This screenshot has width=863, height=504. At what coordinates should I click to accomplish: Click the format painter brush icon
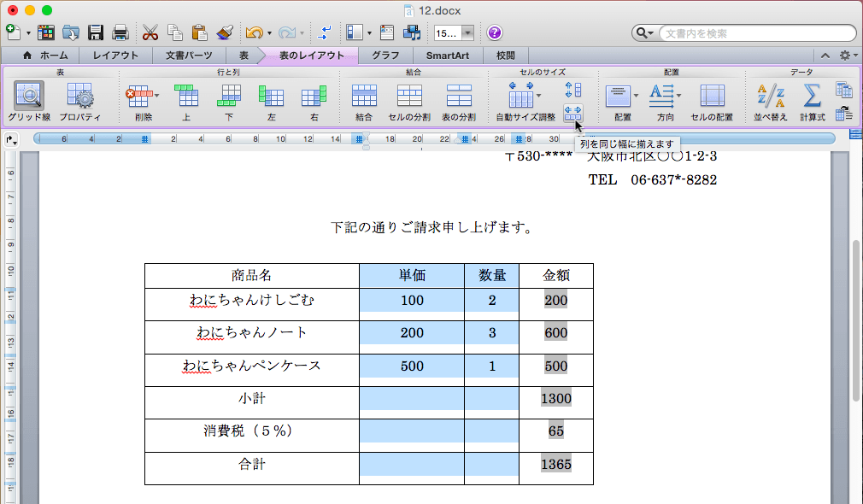coord(225,33)
